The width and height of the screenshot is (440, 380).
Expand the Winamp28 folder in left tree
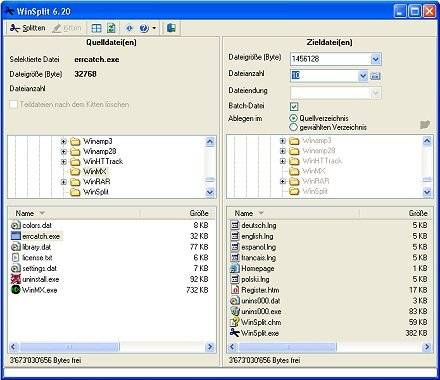tap(64, 152)
